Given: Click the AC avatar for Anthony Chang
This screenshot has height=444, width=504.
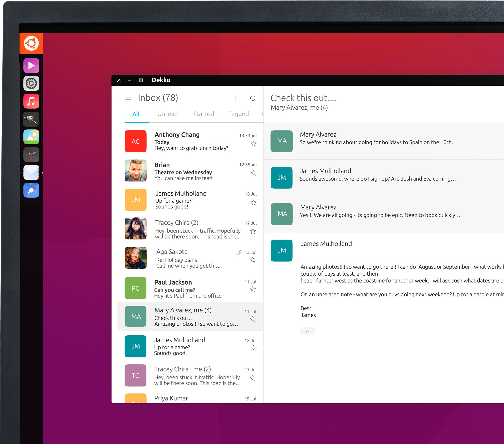Looking at the screenshot, I should tap(136, 141).
